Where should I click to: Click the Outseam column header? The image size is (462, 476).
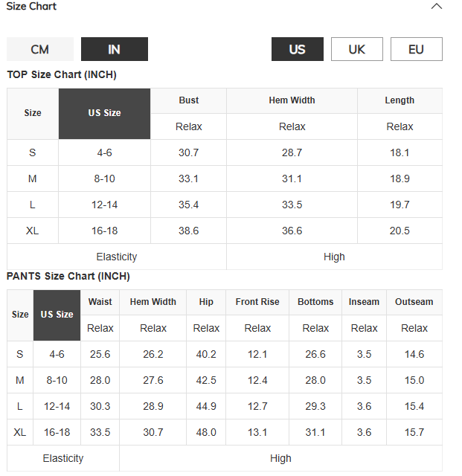[x=414, y=302]
